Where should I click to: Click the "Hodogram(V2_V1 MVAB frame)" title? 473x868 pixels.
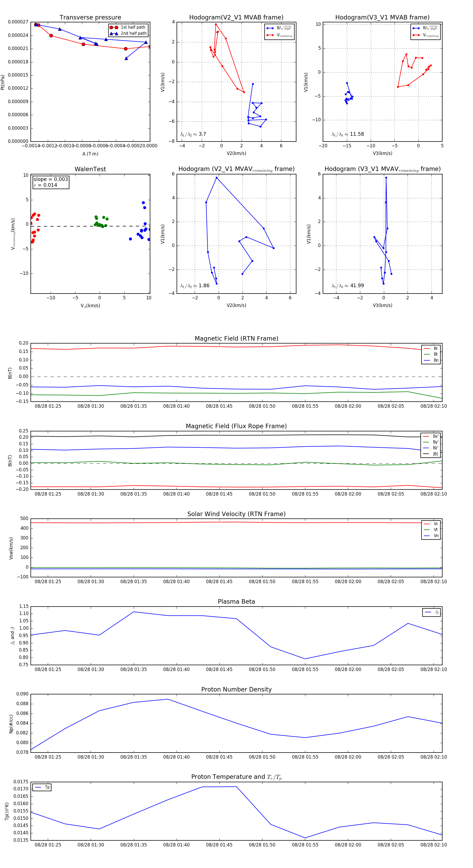(x=236, y=18)
